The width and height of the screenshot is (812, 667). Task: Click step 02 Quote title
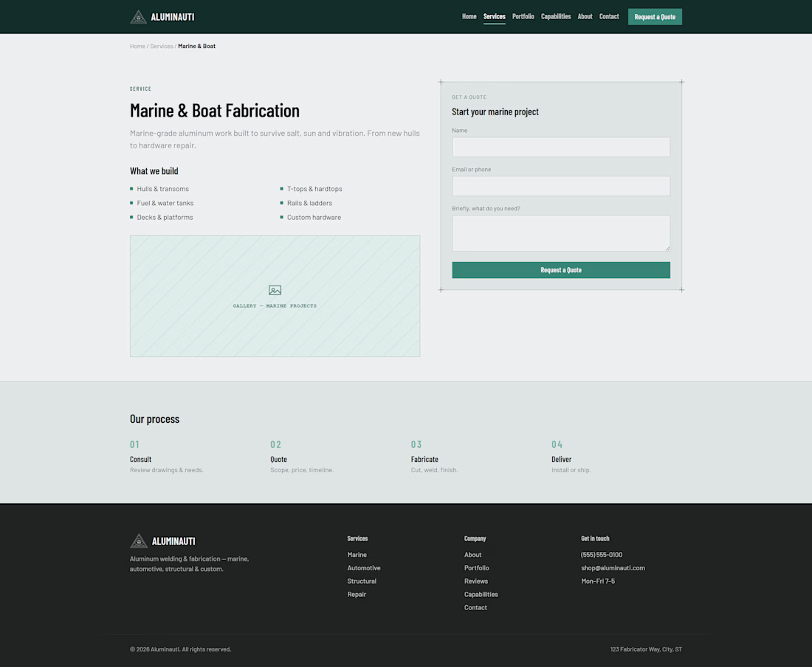click(278, 459)
